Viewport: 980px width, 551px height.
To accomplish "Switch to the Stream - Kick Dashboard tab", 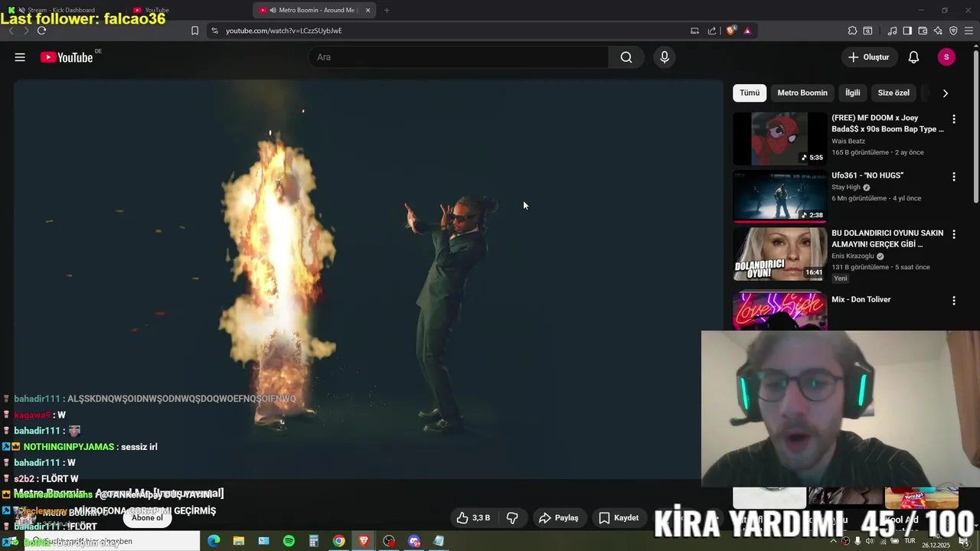I will click(x=61, y=10).
